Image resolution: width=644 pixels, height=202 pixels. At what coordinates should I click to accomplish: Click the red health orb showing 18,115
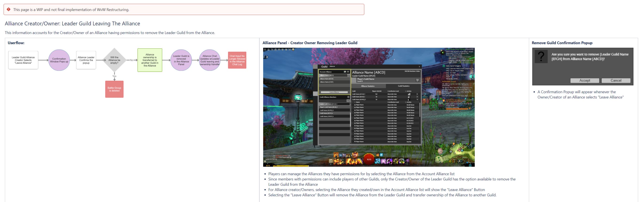coord(369,159)
